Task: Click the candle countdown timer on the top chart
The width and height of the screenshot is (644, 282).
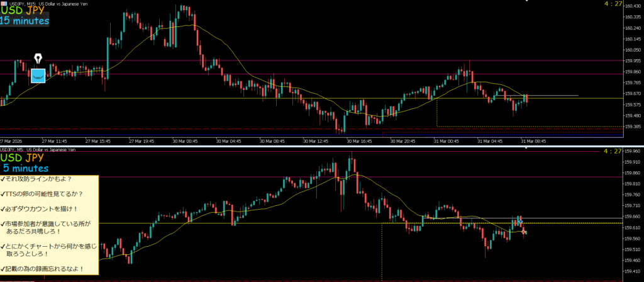Action: [611, 4]
